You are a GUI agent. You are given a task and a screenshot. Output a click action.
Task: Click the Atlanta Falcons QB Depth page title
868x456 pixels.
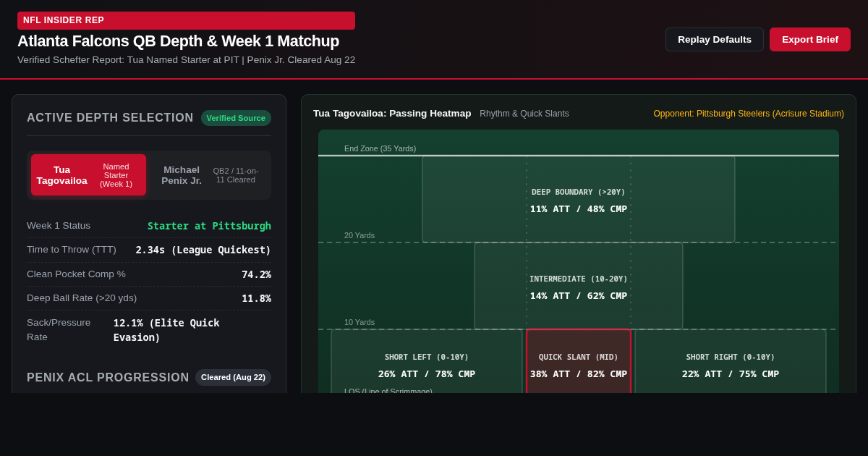[x=178, y=41]
